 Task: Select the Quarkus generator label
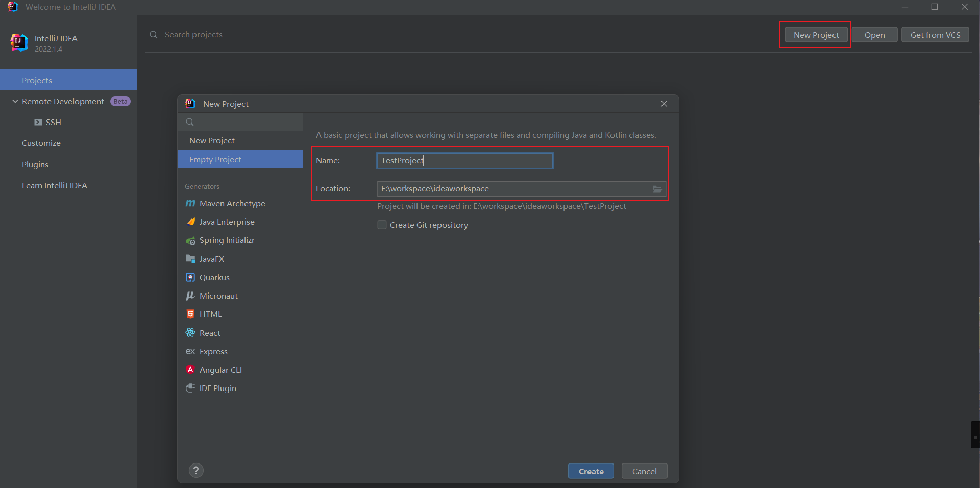214,277
